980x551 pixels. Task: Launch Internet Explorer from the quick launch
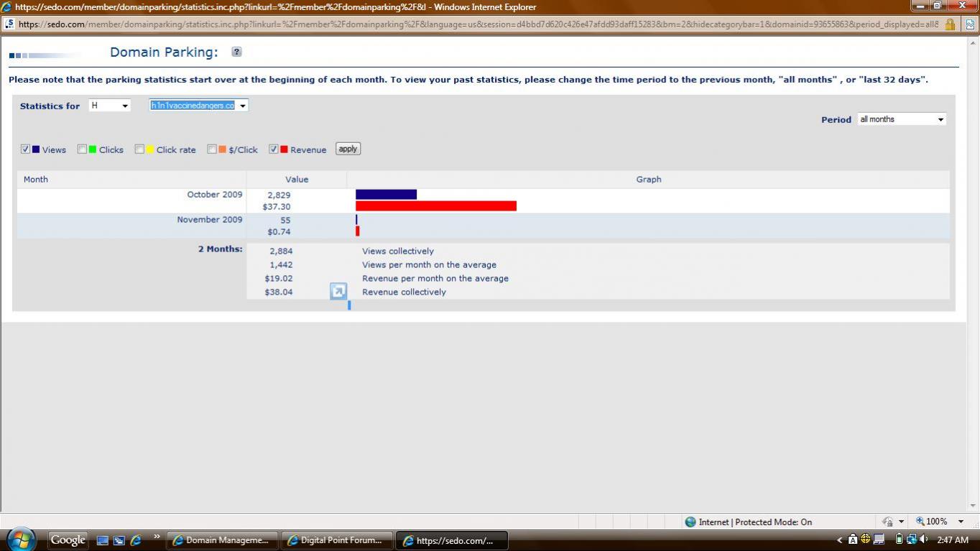pos(135,540)
